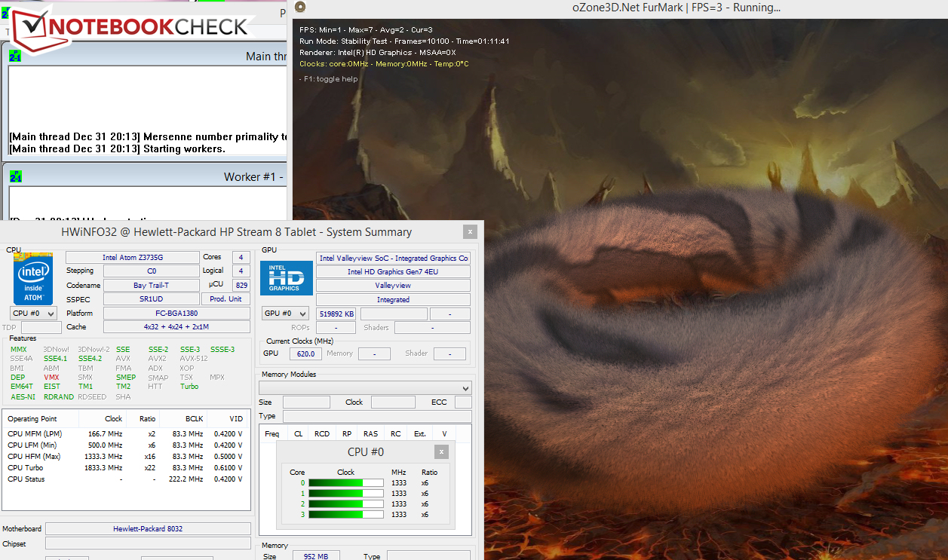Click the Ext. memory timing column header
Screen dimensions: 948x560
pos(420,433)
